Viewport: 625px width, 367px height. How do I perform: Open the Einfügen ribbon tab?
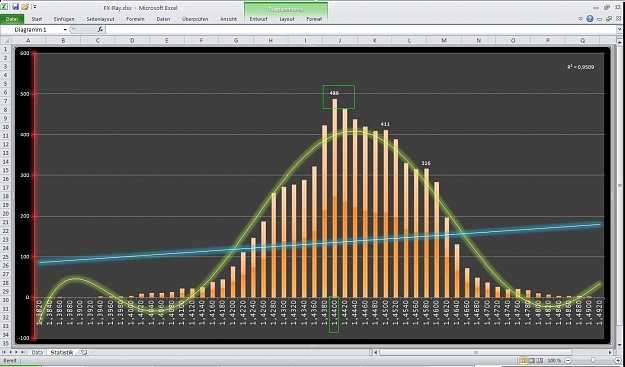64,19
